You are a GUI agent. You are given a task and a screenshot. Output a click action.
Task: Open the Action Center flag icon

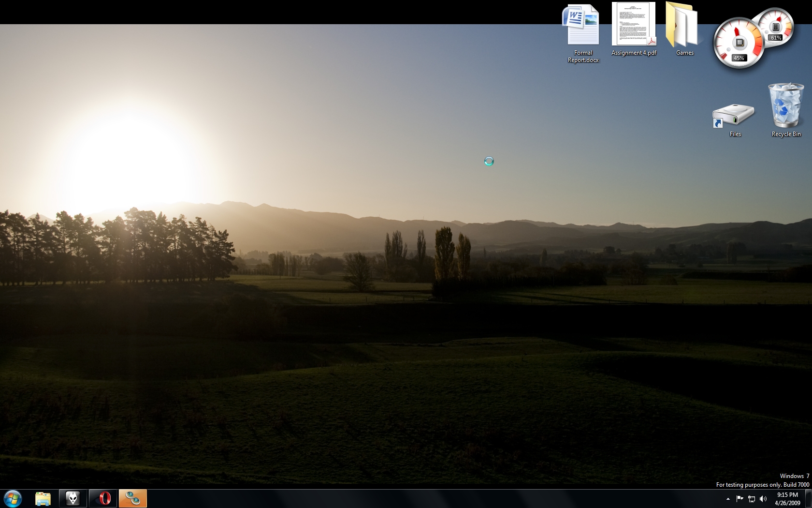coord(739,499)
